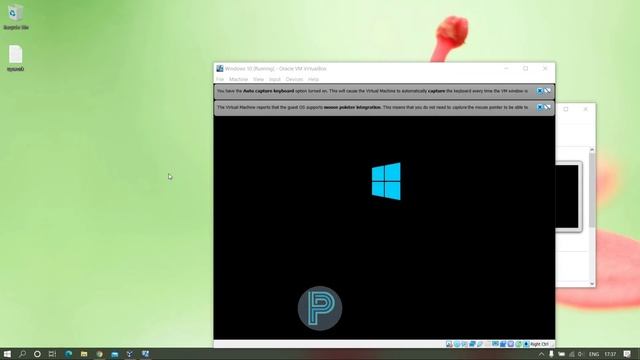
Task: Click the Right Ctrl host key label
Action: (x=540, y=344)
